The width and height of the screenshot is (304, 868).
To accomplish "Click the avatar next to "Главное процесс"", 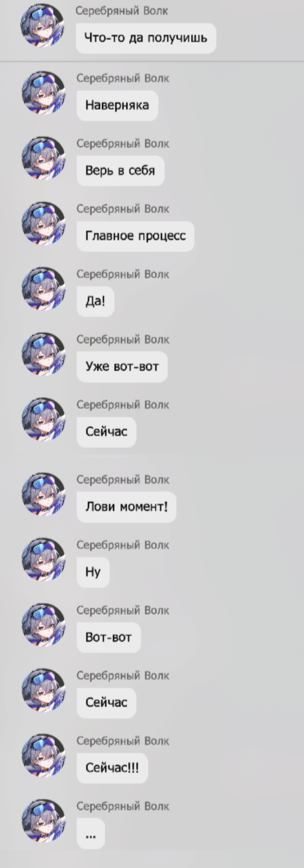I will click(43, 223).
